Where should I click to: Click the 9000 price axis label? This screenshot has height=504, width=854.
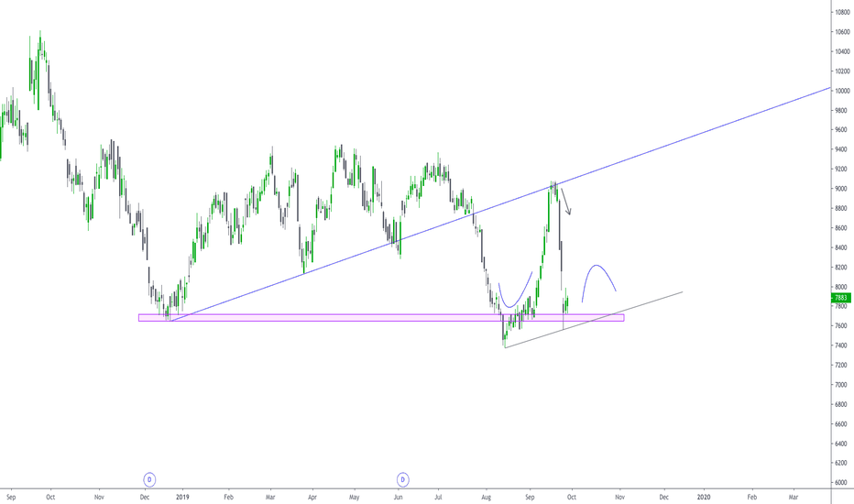click(842, 189)
